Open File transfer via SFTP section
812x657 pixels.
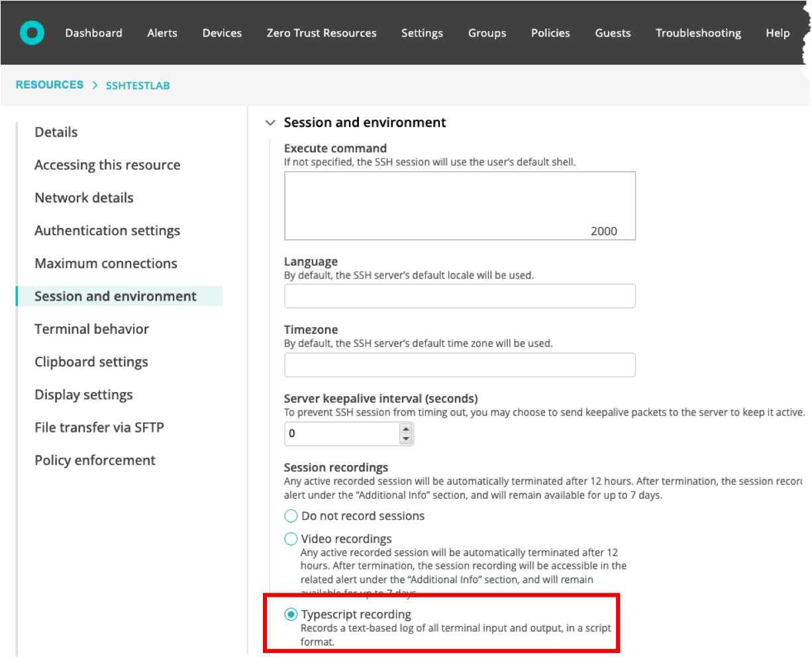(99, 427)
